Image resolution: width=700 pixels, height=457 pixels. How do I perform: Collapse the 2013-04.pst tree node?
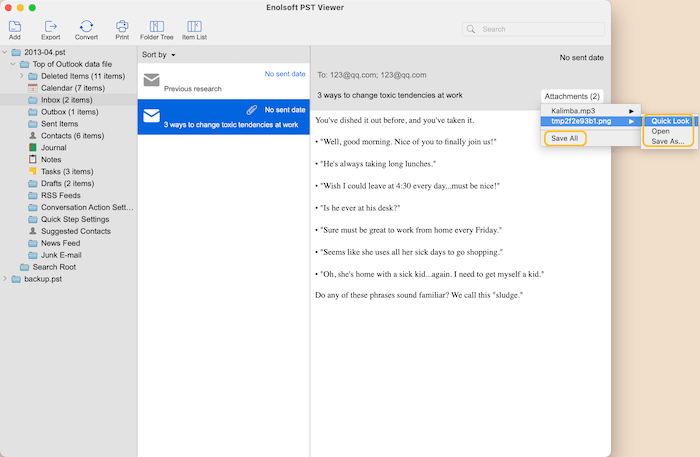click(x=6, y=52)
